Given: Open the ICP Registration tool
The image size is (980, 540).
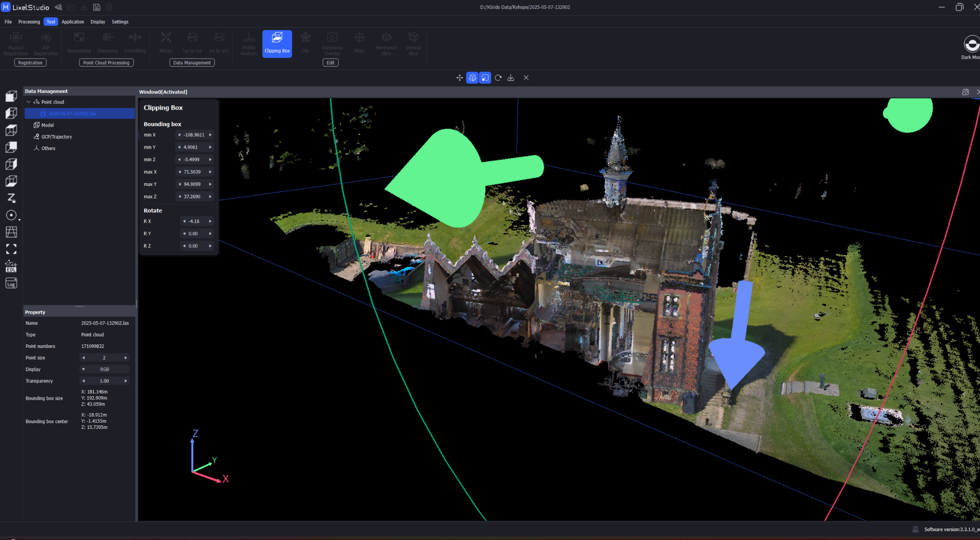Looking at the screenshot, I should (x=45, y=43).
